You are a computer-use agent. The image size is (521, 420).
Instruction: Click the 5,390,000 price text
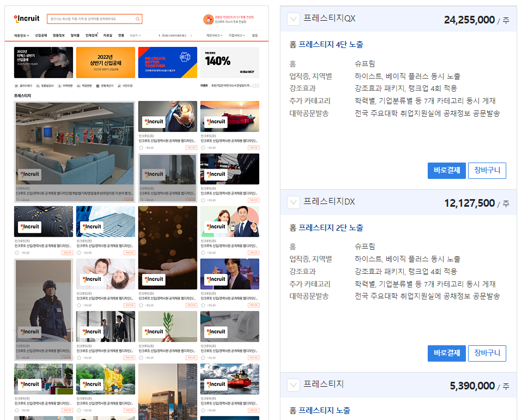pos(472,386)
